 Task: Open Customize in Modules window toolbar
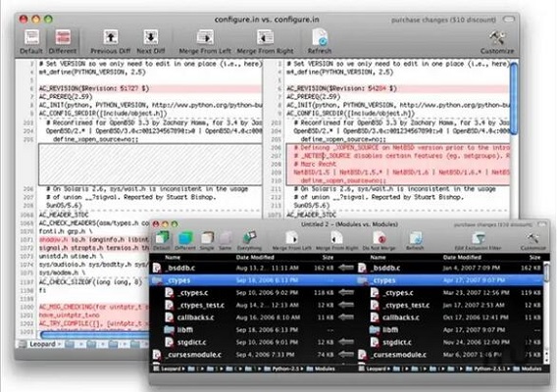coord(532,240)
